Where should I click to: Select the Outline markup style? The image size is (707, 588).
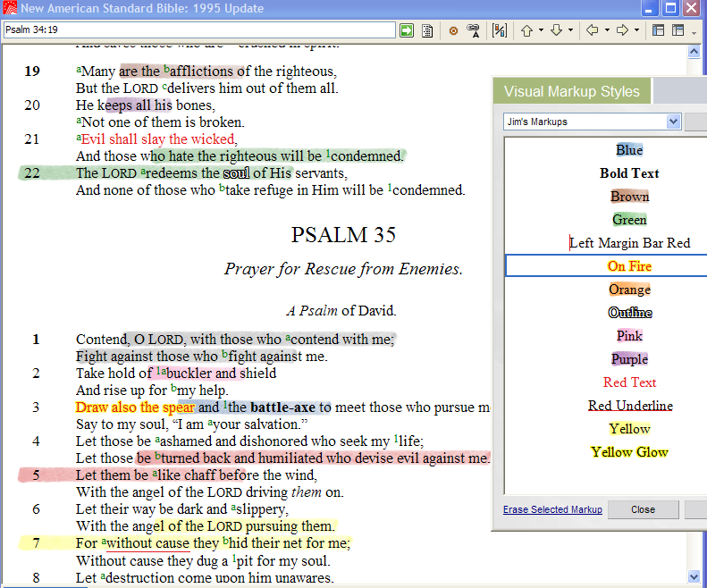click(629, 313)
